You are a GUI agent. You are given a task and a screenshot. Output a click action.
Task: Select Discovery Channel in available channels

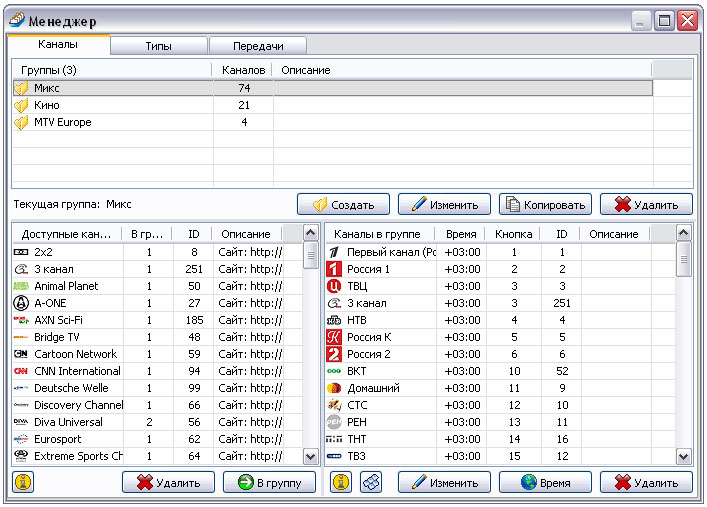coord(158,405)
